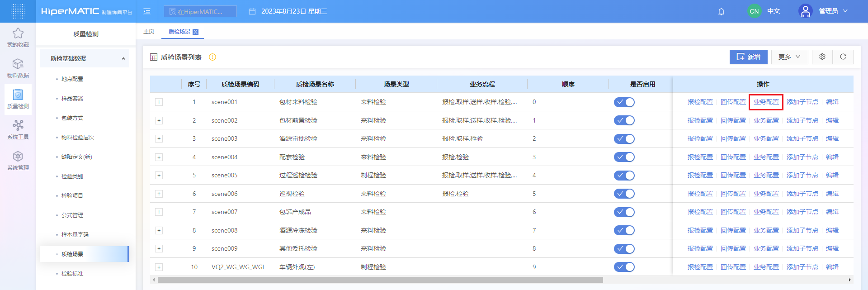868x290 pixels.
Task: Click the notification bell icon
Action: tap(721, 11)
